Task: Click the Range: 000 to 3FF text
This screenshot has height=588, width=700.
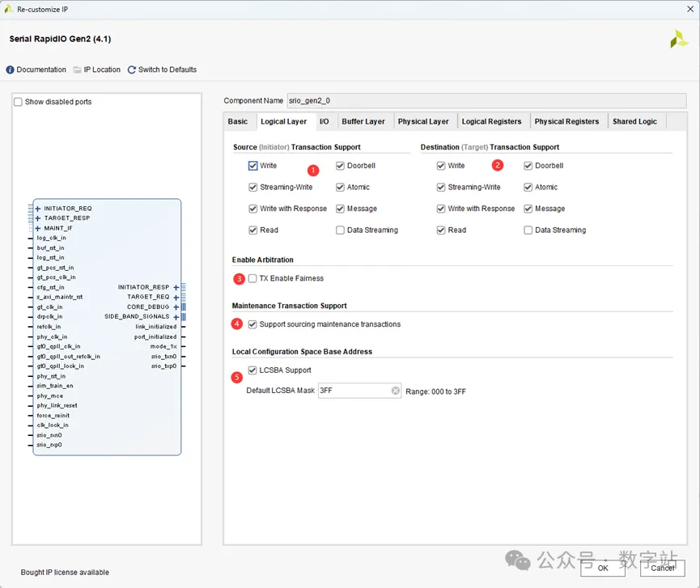Action: click(x=435, y=391)
